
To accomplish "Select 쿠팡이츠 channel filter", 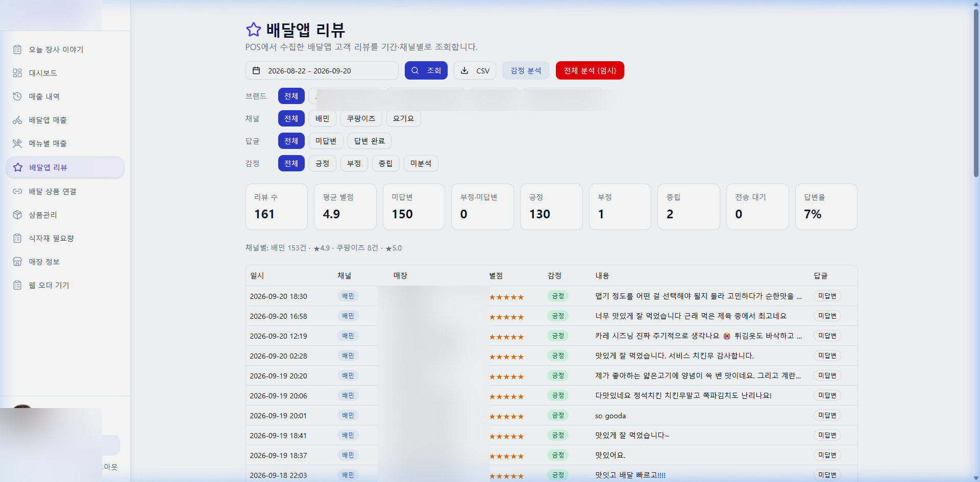I will pos(361,118).
